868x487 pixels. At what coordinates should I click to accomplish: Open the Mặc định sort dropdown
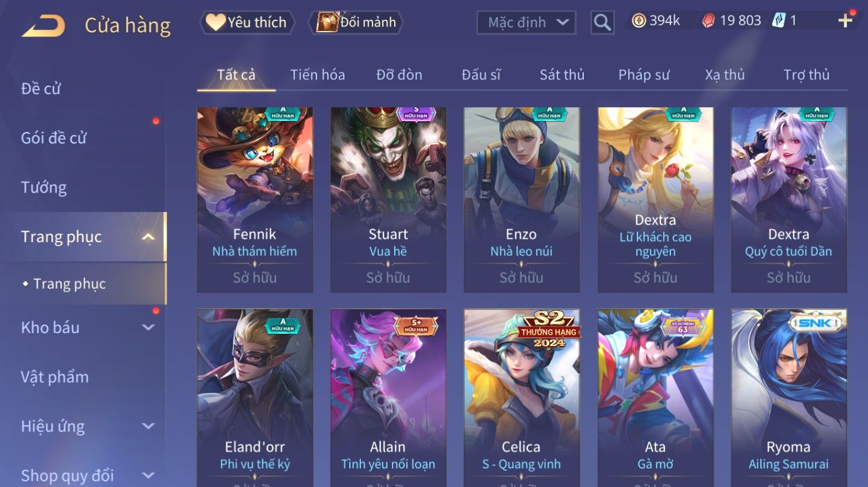tap(526, 22)
